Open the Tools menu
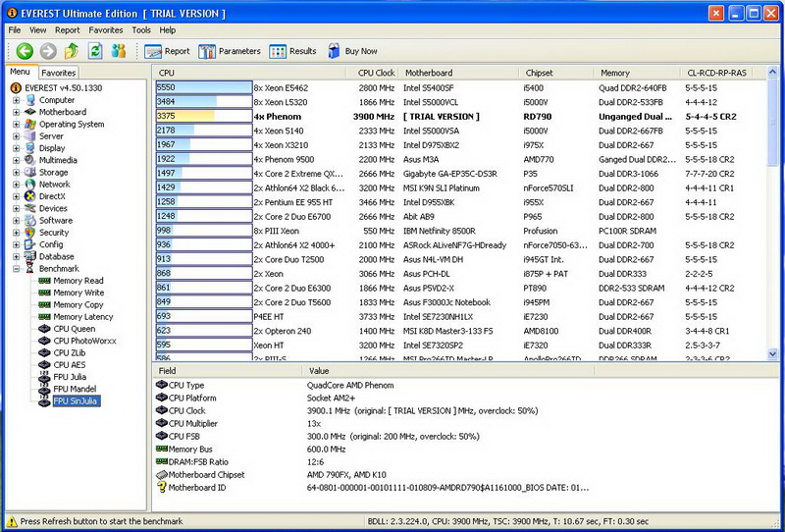Screen dimensions: 785x532 (141, 30)
